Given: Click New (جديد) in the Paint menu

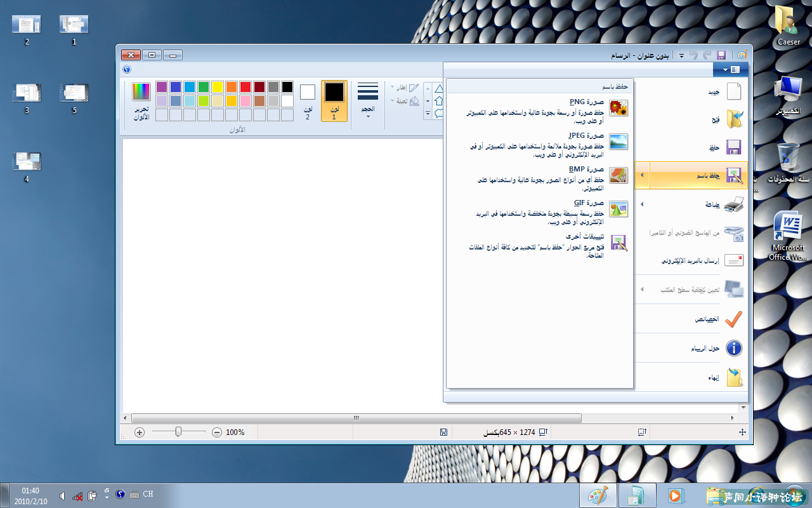Looking at the screenshot, I should (691, 92).
